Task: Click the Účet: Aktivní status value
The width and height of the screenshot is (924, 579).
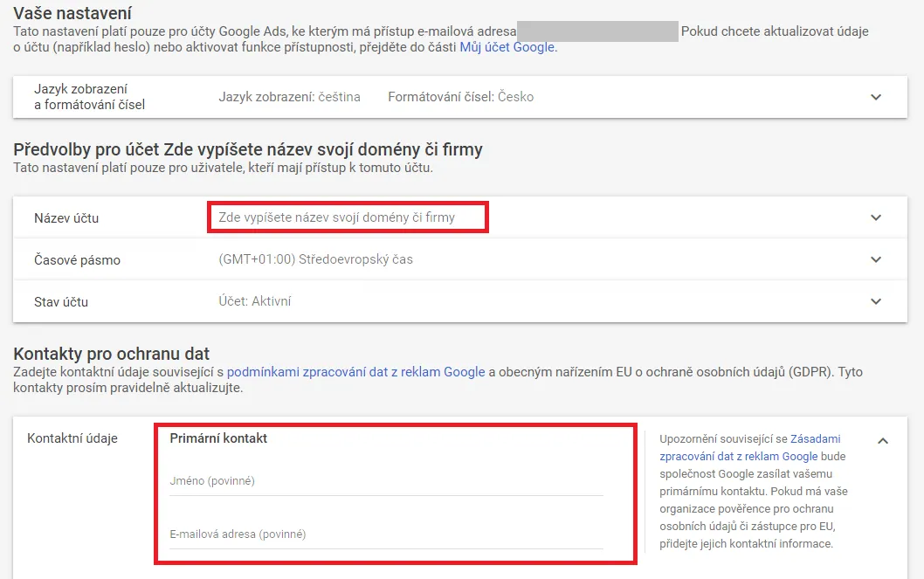Action: (x=254, y=301)
